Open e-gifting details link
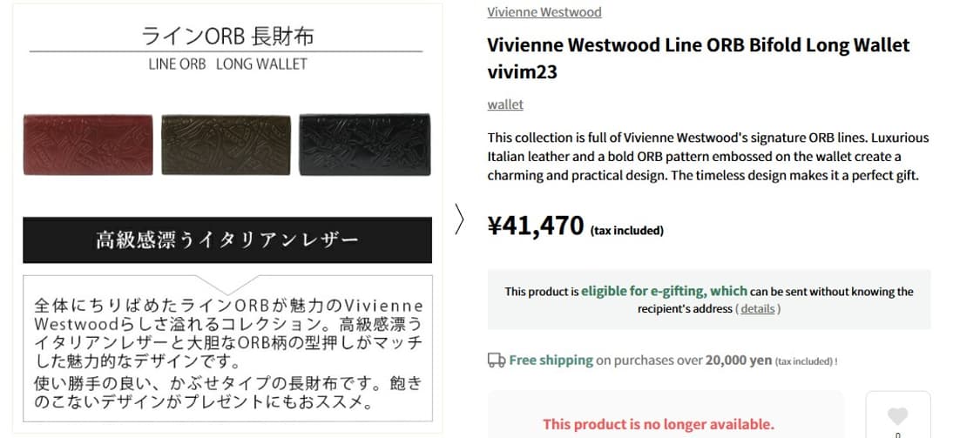This screenshot has height=438, width=980. 758,309
